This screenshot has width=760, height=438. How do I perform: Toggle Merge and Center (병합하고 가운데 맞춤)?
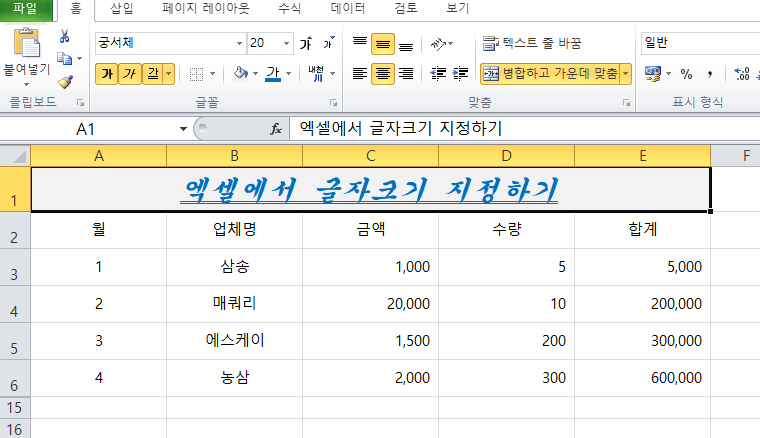tap(551, 74)
